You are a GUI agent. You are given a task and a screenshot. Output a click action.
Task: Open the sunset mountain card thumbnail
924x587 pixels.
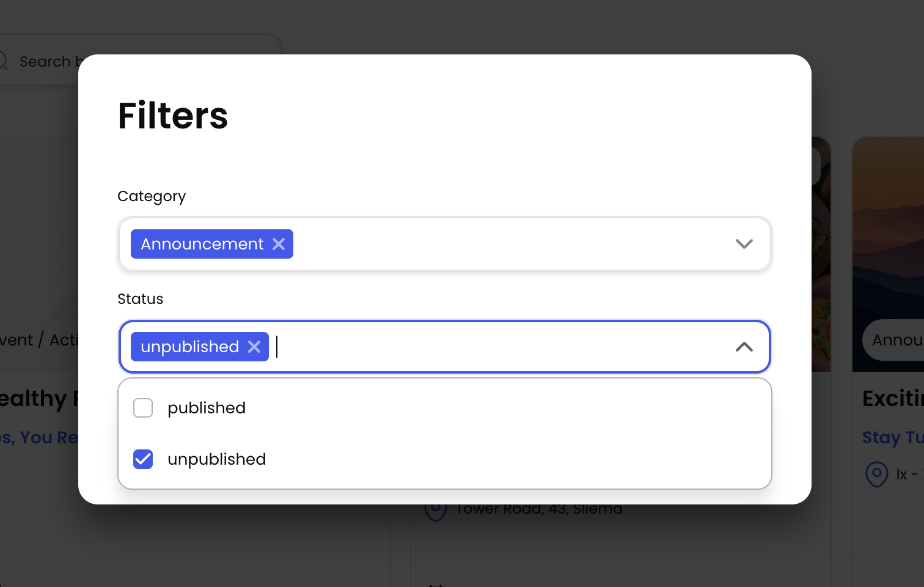coord(889,232)
